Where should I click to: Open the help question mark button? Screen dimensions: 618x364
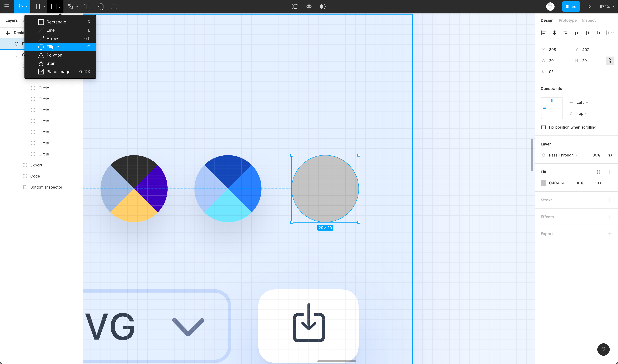[603, 349]
